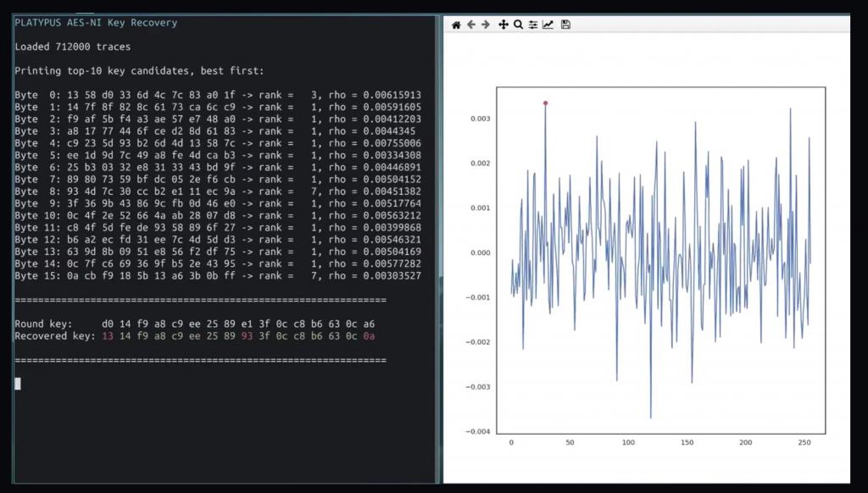Click the Byte 8 row with rho 0.00451382
Screen dimensions: 868x493
pyautogui.click(x=218, y=191)
